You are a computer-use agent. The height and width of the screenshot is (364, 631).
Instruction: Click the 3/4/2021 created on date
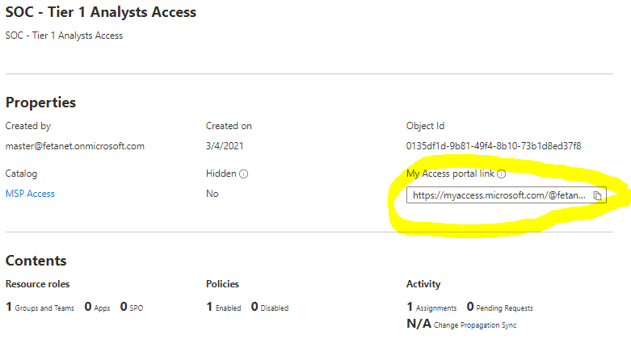[x=225, y=146]
